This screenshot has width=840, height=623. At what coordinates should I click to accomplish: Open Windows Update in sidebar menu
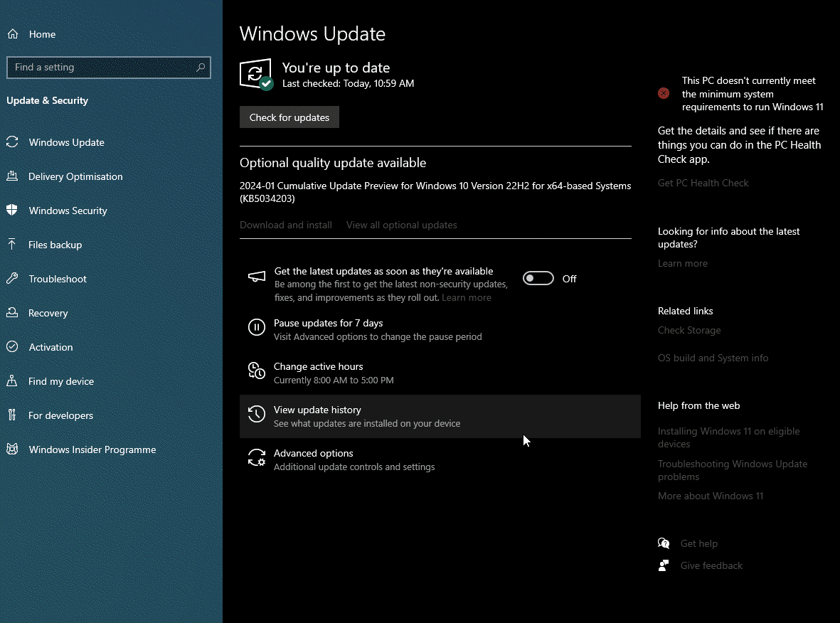click(x=66, y=142)
